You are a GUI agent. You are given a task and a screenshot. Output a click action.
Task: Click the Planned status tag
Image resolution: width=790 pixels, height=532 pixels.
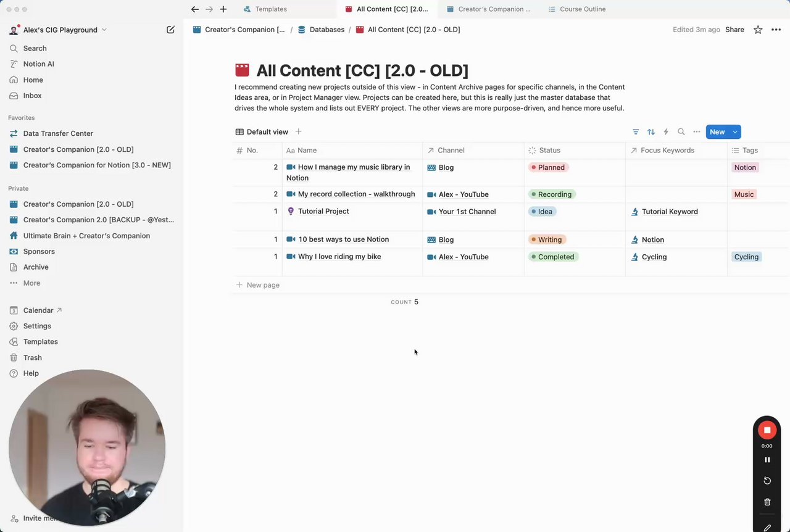click(548, 167)
